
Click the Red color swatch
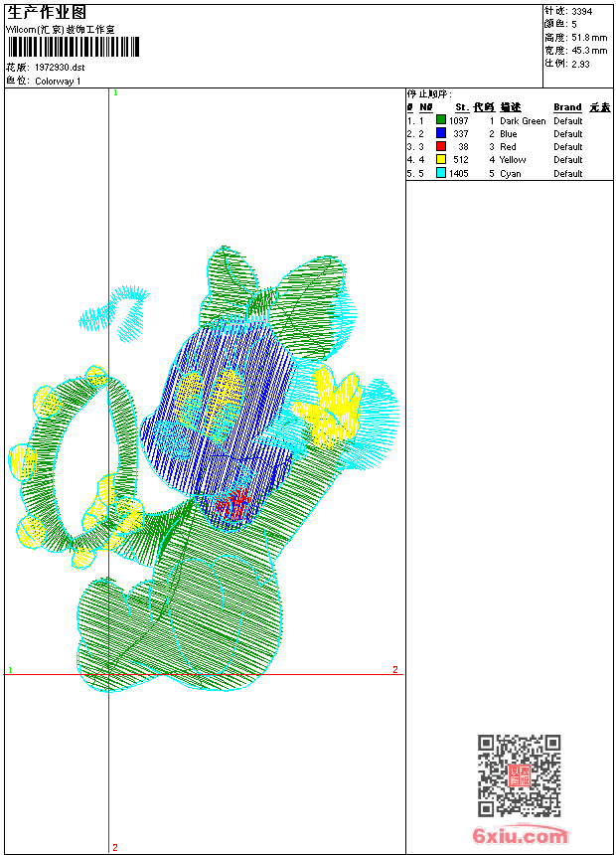point(441,146)
